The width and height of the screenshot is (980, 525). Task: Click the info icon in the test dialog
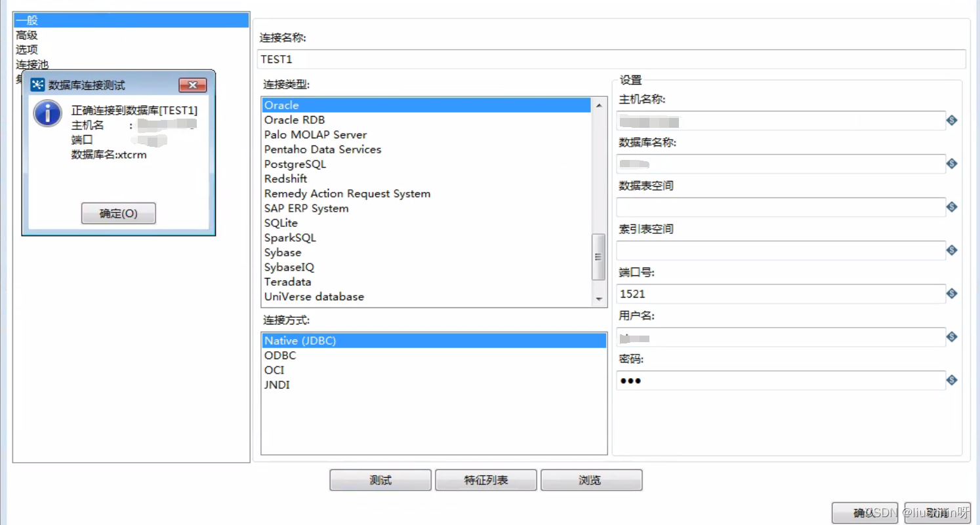click(x=47, y=113)
